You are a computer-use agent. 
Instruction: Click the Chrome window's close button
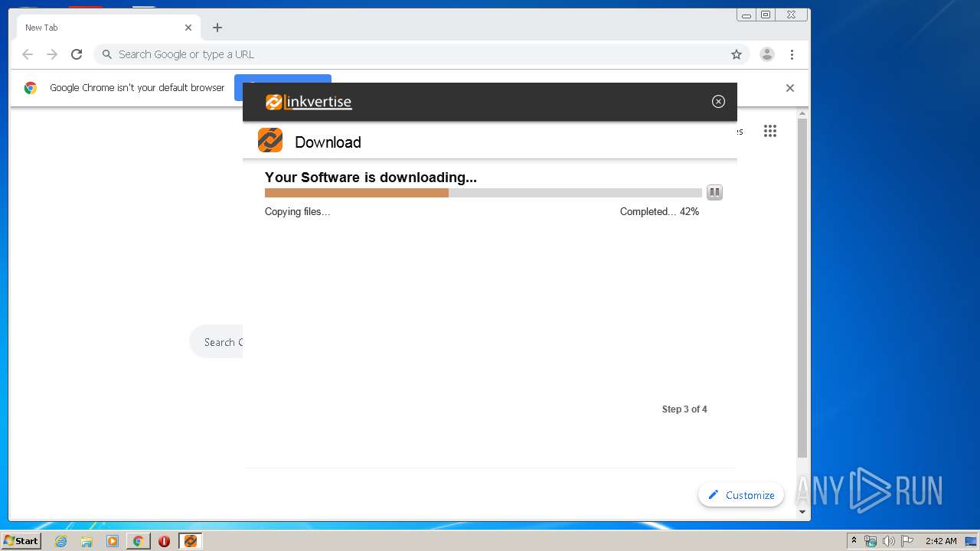(x=792, y=15)
